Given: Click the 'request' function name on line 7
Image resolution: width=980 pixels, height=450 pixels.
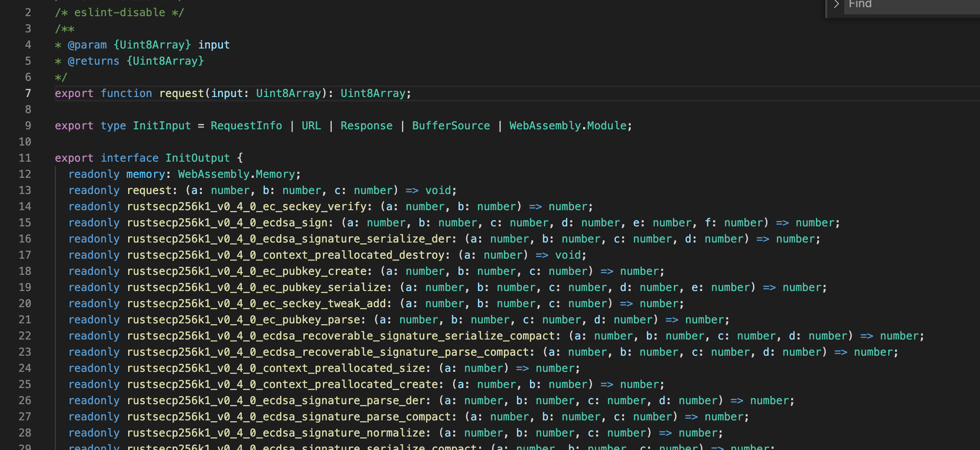Looking at the screenshot, I should tap(182, 93).
